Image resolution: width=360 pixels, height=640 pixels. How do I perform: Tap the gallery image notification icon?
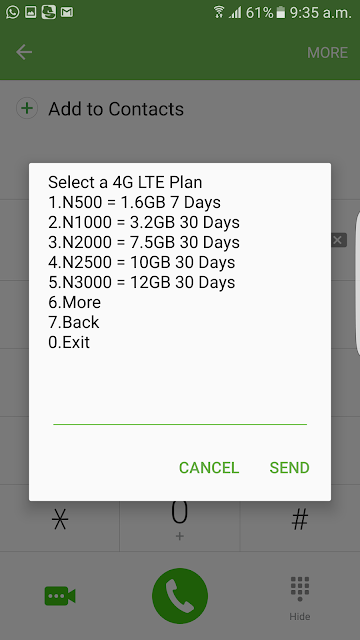(31, 12)
